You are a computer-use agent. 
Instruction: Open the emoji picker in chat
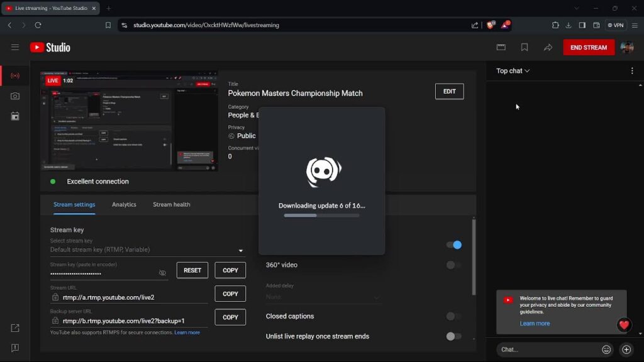pos(606,349)
